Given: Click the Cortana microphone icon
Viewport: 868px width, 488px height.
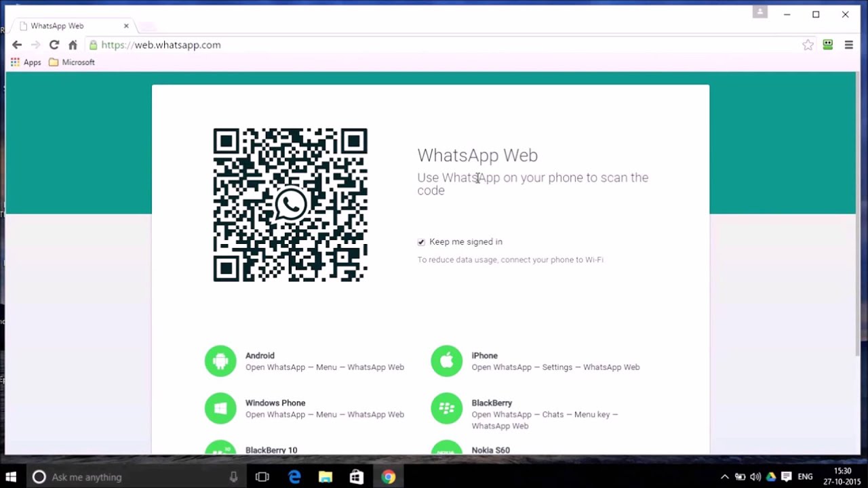Looking at the screenshot, I should tap(233, 477).
